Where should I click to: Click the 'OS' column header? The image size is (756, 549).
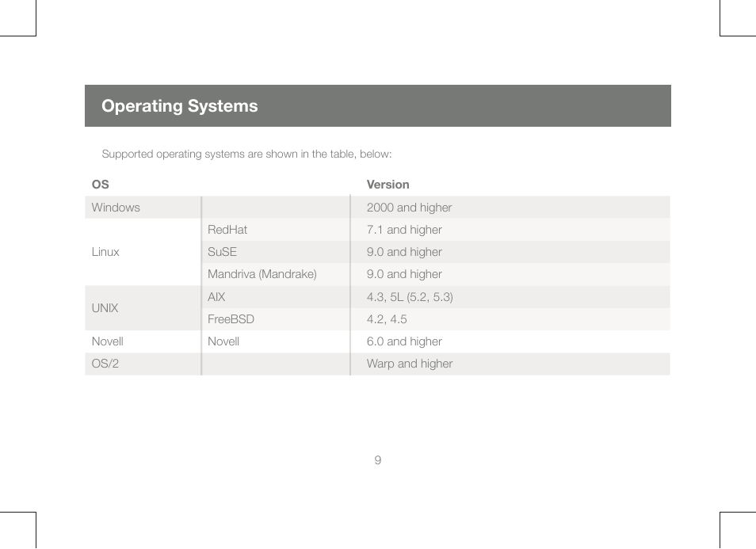(101, 185)
